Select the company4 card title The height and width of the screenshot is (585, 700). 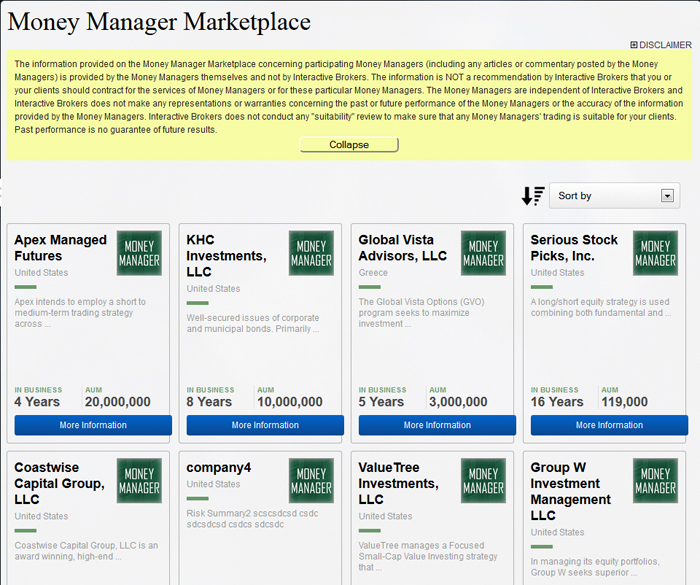(219, 468)
